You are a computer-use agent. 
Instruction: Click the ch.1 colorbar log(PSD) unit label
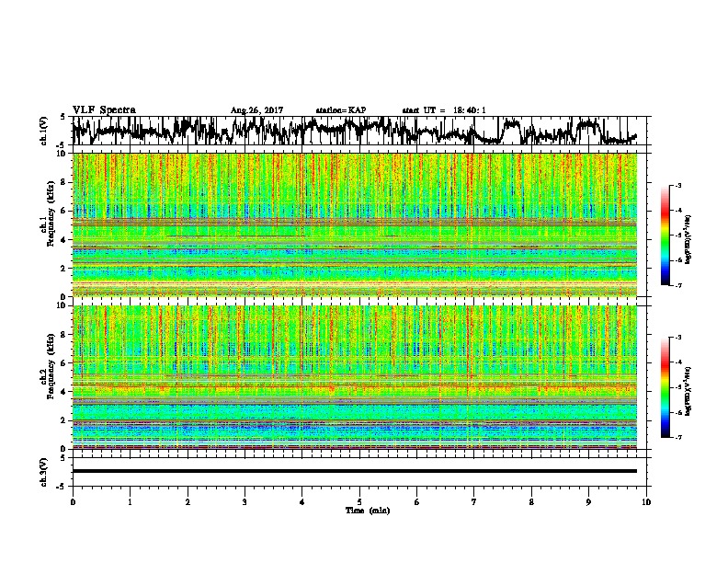click(x=688, y=240)
